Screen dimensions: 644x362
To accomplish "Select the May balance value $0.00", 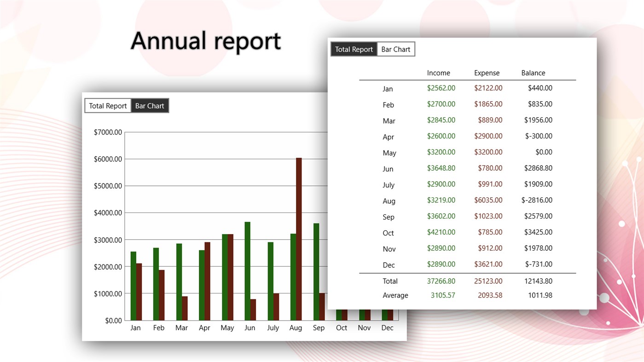I will [543, 152].
